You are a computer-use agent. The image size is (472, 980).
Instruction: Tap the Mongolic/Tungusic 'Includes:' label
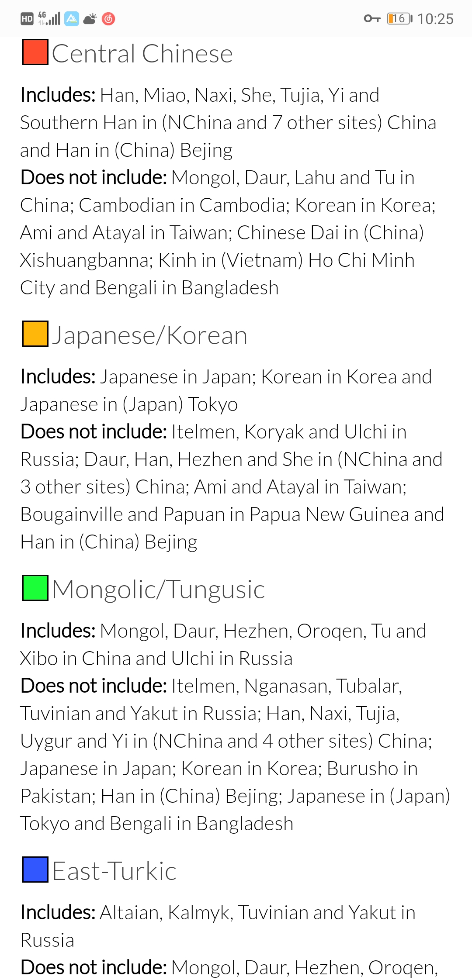(x=58, y=631)
